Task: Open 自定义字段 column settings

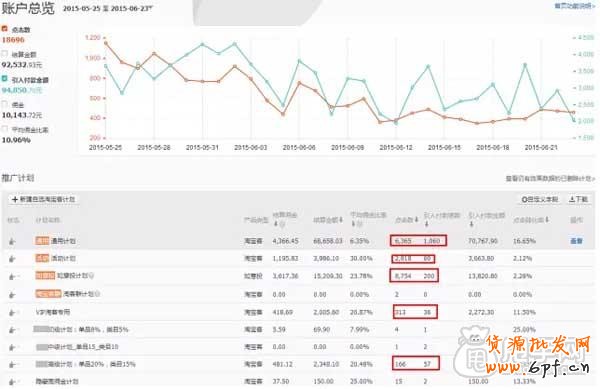Action: [x=540, y=199]
